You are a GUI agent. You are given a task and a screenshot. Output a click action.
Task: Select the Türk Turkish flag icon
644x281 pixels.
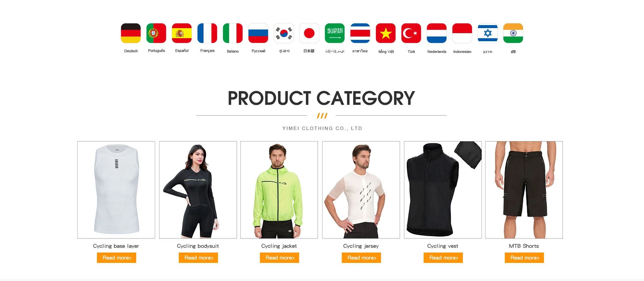[x=411, y=33]
